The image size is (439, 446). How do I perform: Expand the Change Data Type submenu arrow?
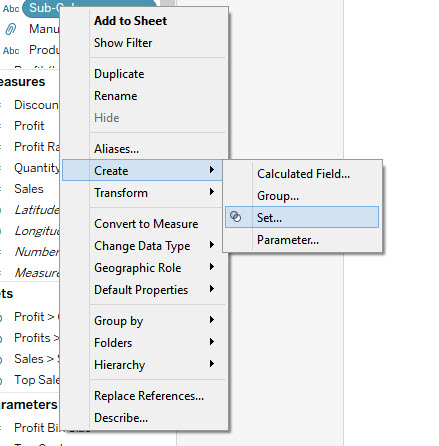[x=212, y=245]
